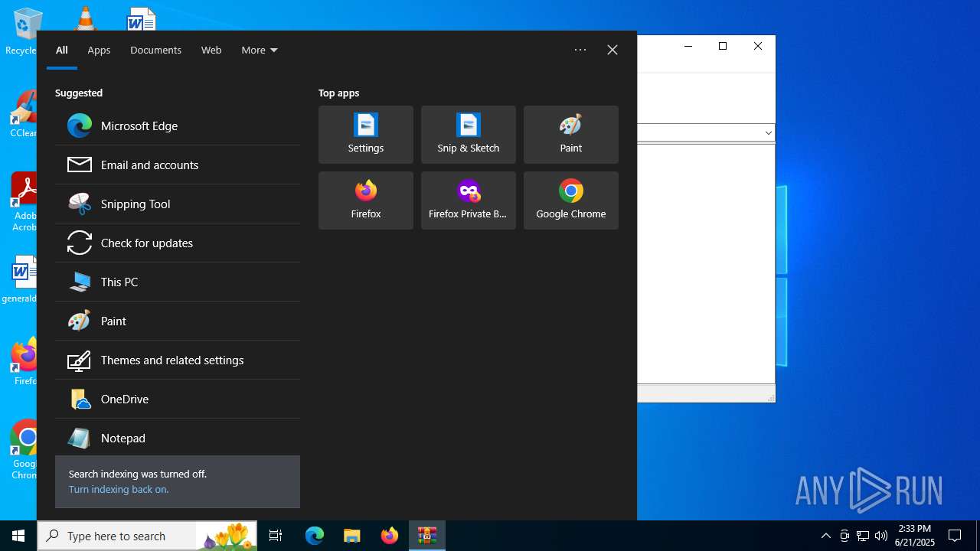Open OneDrive from suggestions

[x=178, y=399]
